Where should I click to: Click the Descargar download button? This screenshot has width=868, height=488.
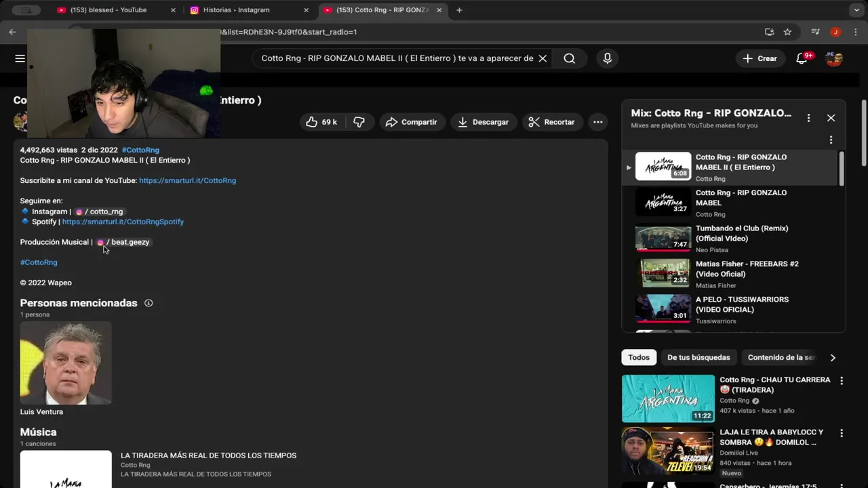point(484,122)
